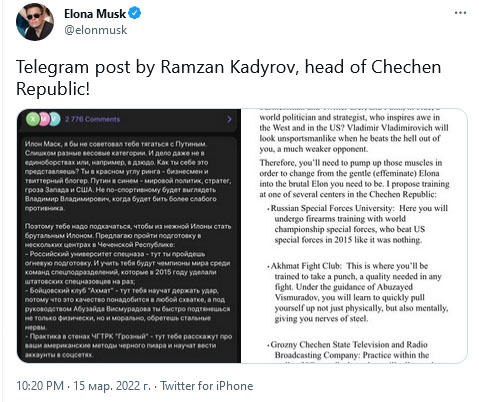
Task: Open the 2 776 Comments link
Action: pos(92,119)
